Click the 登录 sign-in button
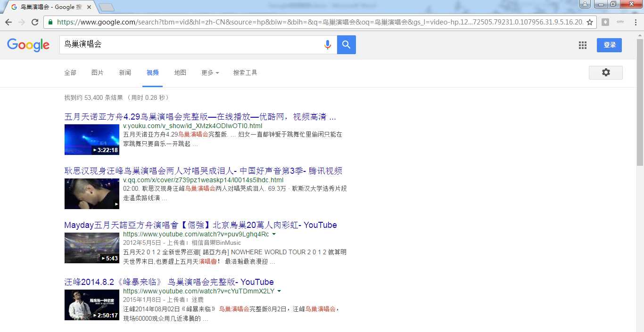 tap(610, 45)
